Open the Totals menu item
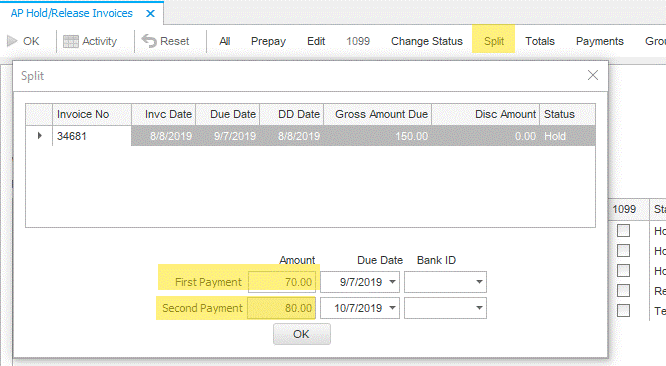Image resolution: width=666 pixels, height=366 pixels. [540, 41]
